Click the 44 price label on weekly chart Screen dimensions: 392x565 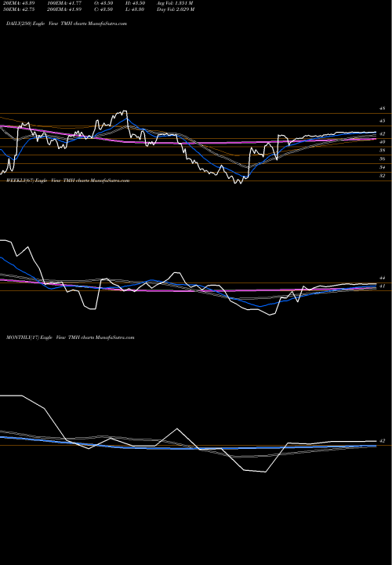pyautogui.click(x=383, y=278)
